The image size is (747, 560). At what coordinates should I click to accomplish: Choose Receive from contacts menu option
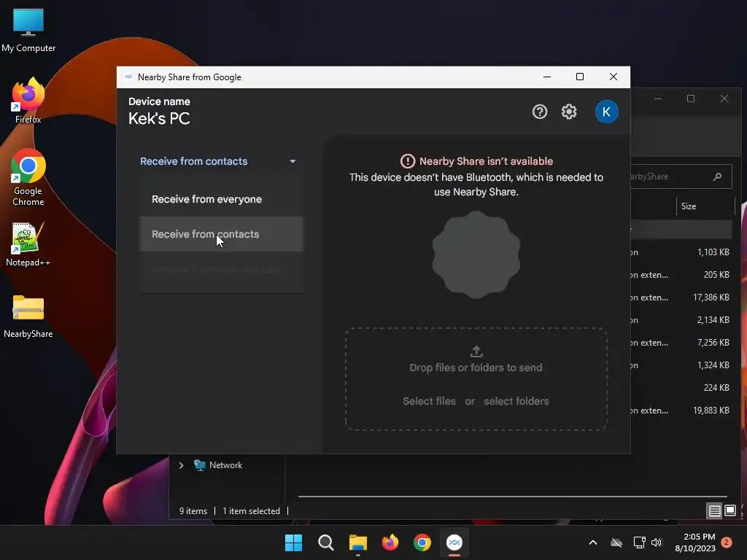point(222,234)
